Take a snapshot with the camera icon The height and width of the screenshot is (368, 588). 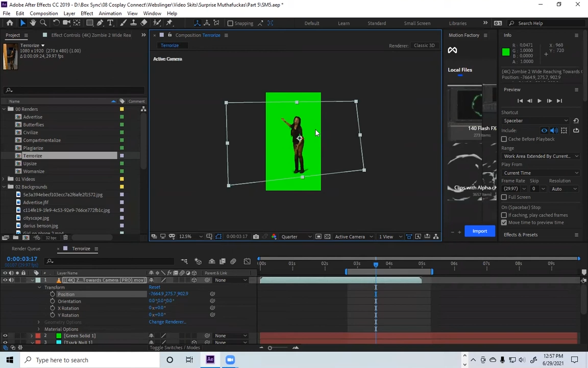point(256,237)
